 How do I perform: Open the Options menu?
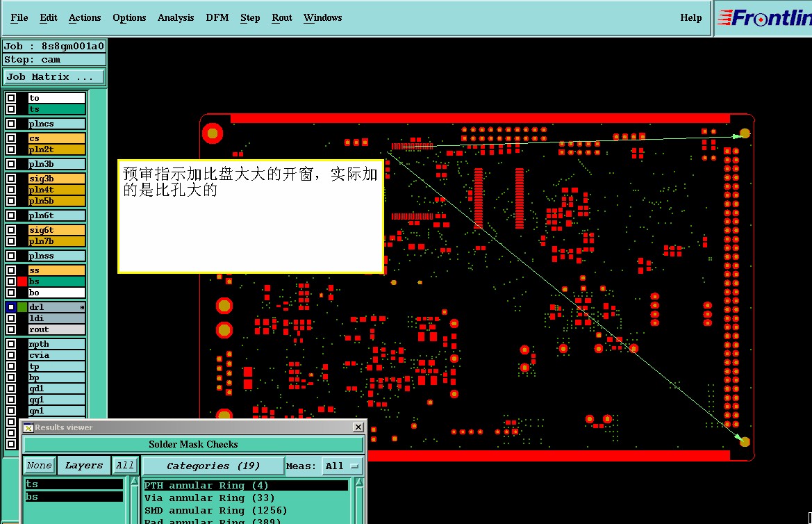[129, 17]
